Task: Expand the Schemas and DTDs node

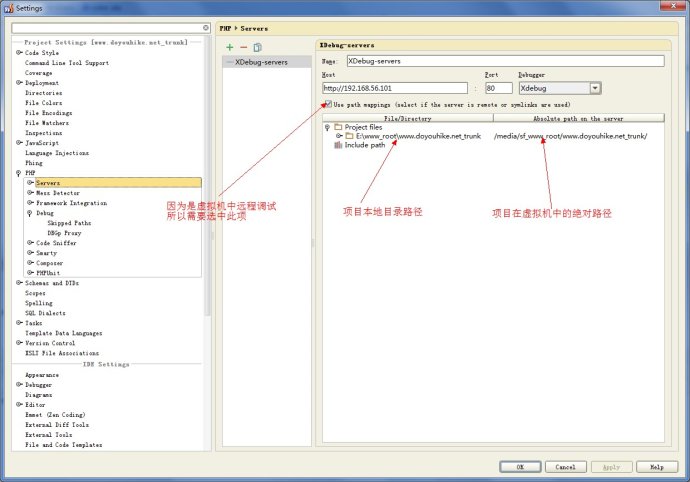Action: 19,283
